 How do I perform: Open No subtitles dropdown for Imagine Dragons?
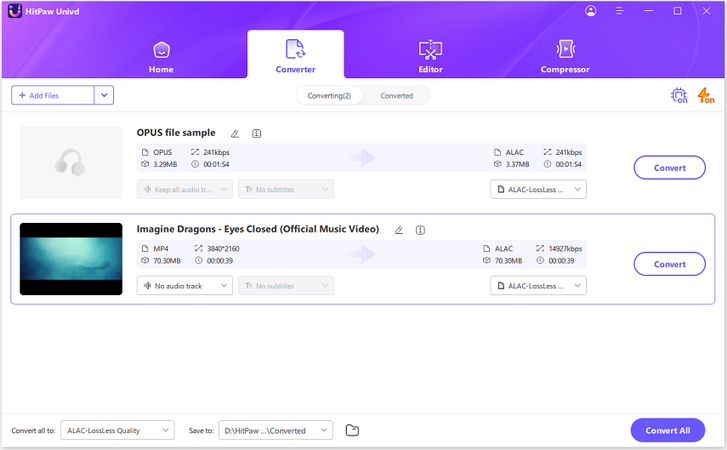pos(286,286)
